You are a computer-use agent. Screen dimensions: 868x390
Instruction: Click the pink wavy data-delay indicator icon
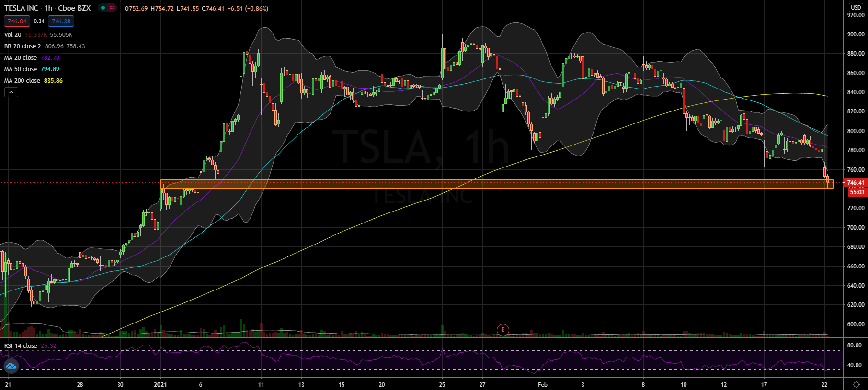point(112,8)
